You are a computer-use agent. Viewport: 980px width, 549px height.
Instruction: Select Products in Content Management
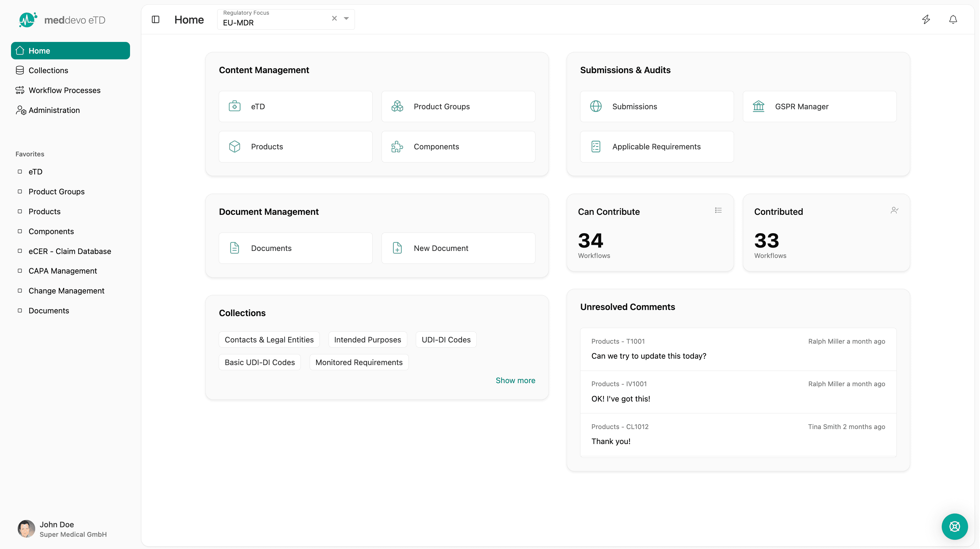[296, 147]
